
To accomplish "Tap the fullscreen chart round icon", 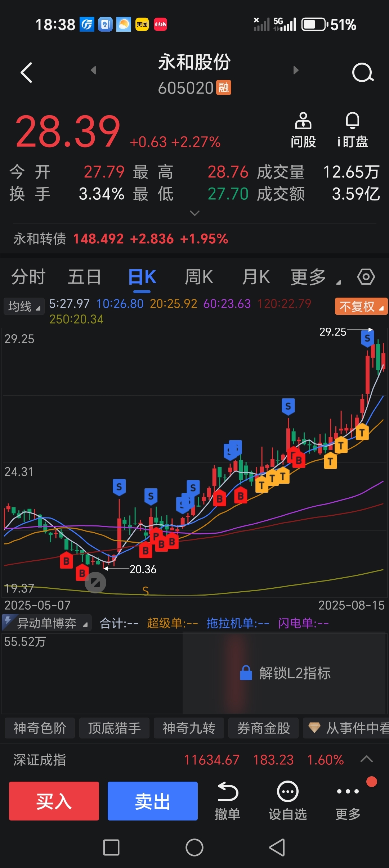I will click(95, 583).
